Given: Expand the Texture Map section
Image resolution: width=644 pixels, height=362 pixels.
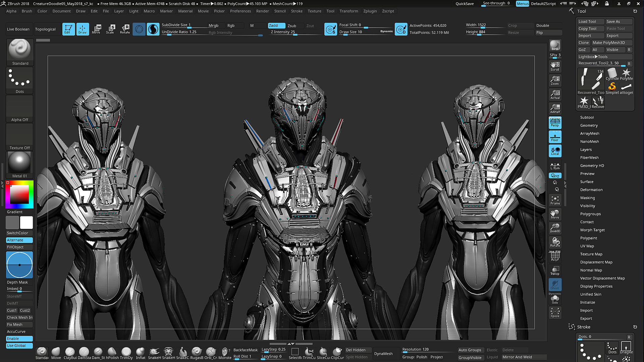Looking at the screenshot, I should coord(591,254).
